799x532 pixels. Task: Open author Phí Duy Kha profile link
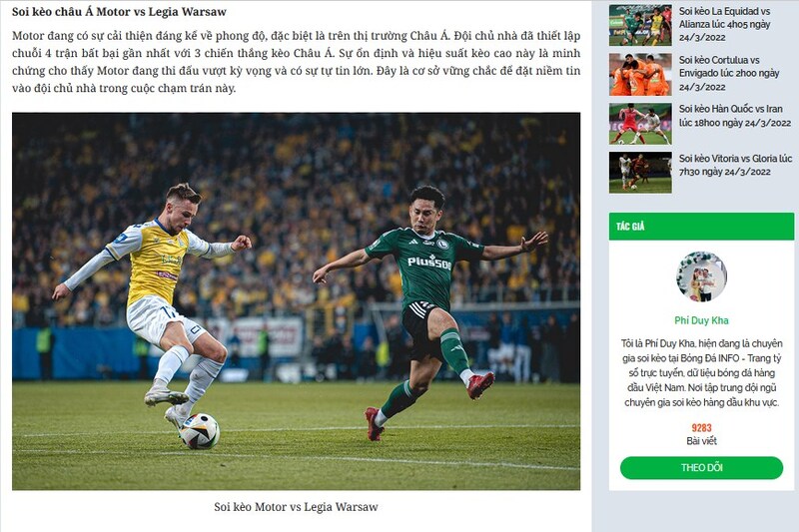(x=701, y=320)
